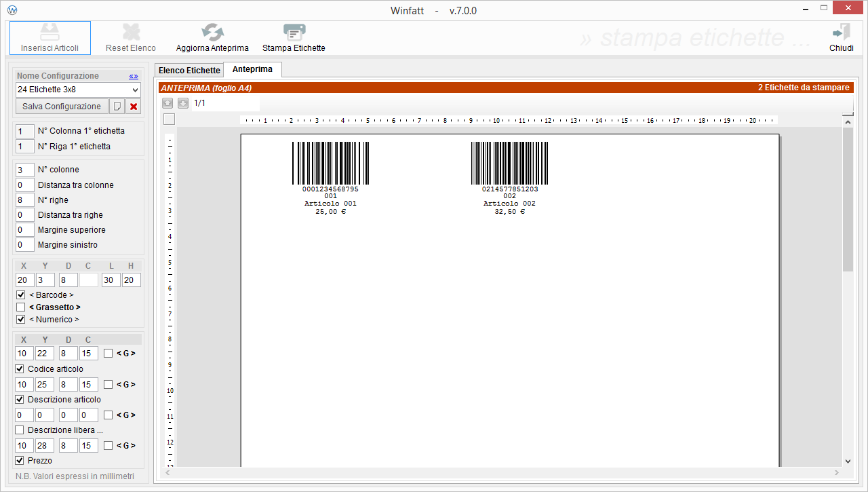Click the first barcode label 0001234568795
Image resolution: width=868 pixels, height=492 pixels.
tap(330, 166)
